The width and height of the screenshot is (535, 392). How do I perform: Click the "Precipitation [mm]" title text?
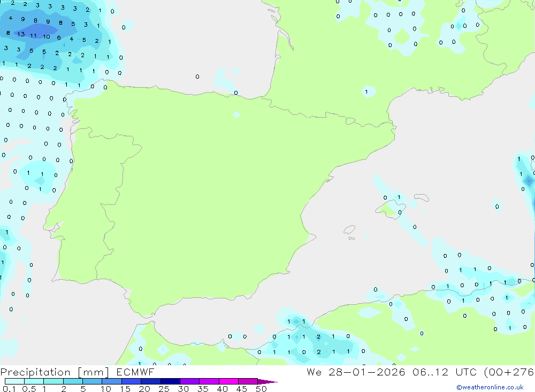coord(55,372)
